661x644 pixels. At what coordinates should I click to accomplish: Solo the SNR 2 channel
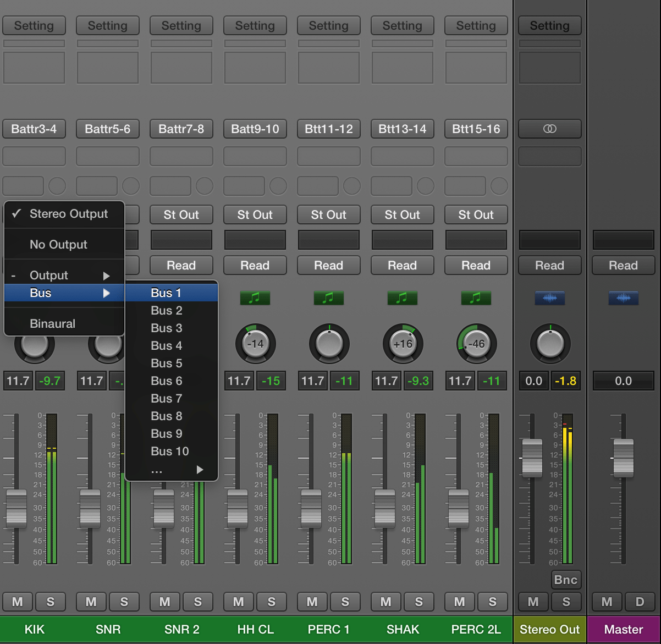[198, 602]
